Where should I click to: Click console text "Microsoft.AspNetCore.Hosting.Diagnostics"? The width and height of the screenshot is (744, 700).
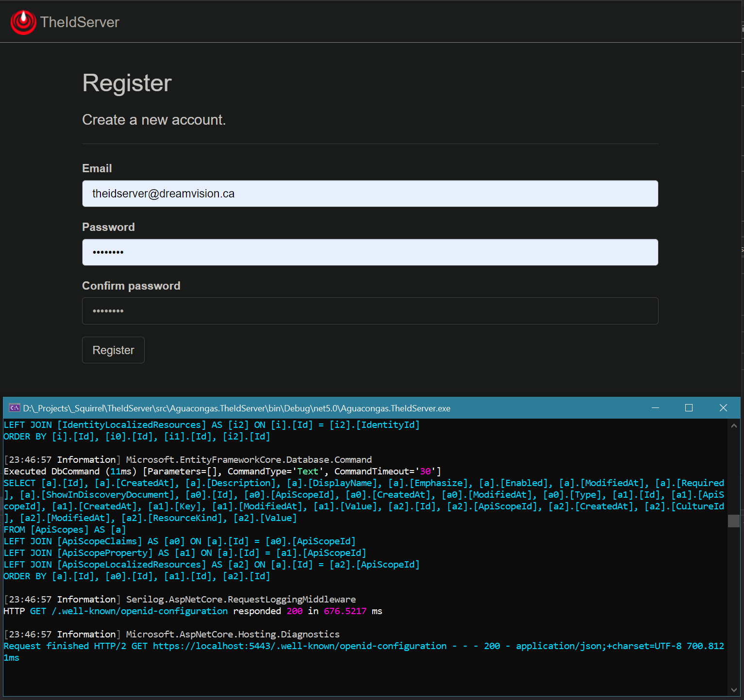coord(233,635)
